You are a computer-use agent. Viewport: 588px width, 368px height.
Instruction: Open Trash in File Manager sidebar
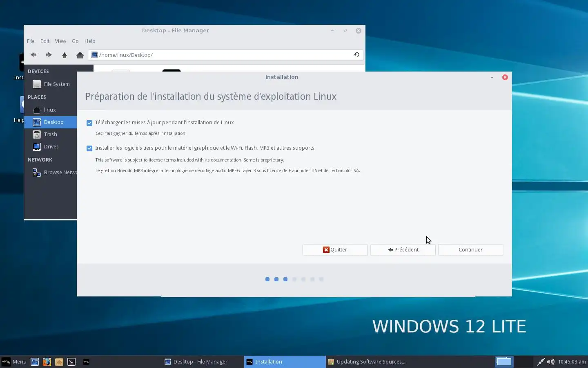[51, 135]
